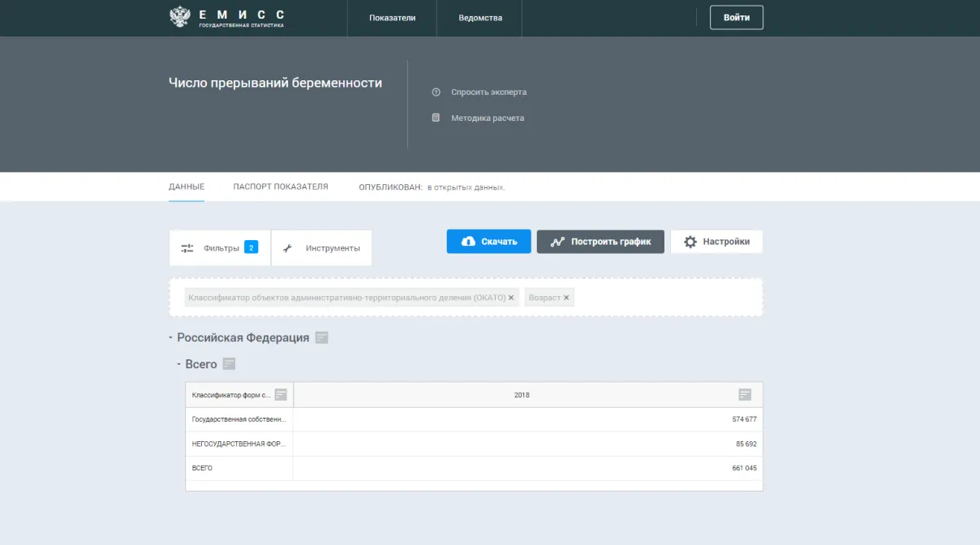Open the Настройки gear settings
Image resolution: width=980 pixels, height=545 pixels.
pyautogui.click(x=716, y=242)
